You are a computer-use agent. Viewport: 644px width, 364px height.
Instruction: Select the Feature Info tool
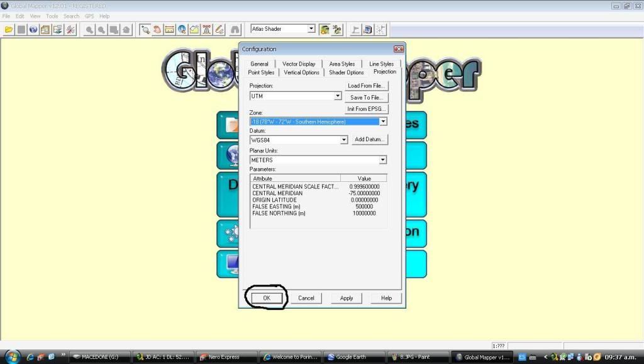pyautogui.click(x=182, y=30)
